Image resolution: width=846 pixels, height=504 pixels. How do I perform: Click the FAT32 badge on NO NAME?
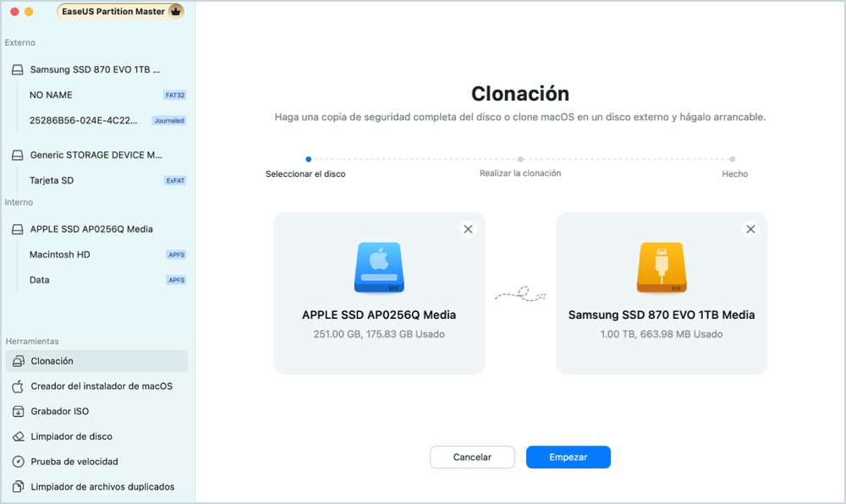coord(175,95)
